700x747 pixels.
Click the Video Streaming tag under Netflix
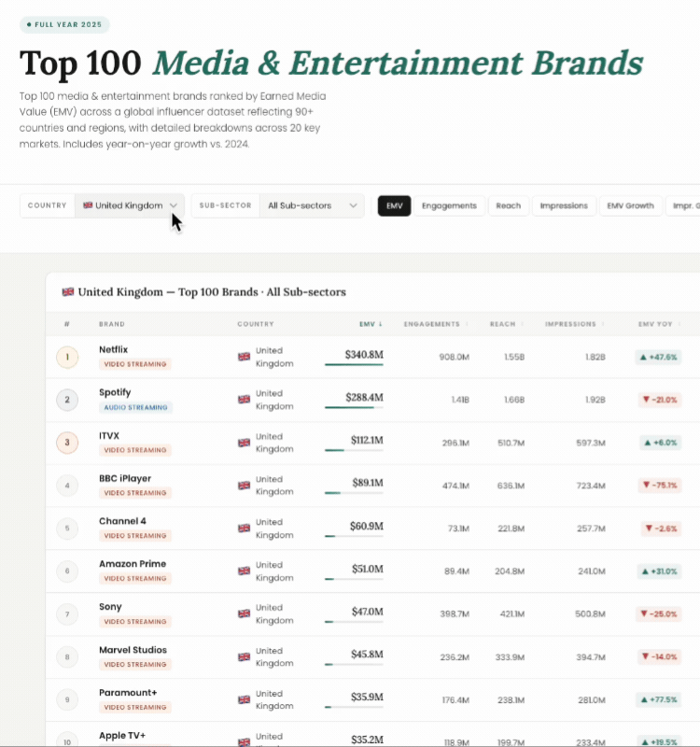click(x=135, y=364)
